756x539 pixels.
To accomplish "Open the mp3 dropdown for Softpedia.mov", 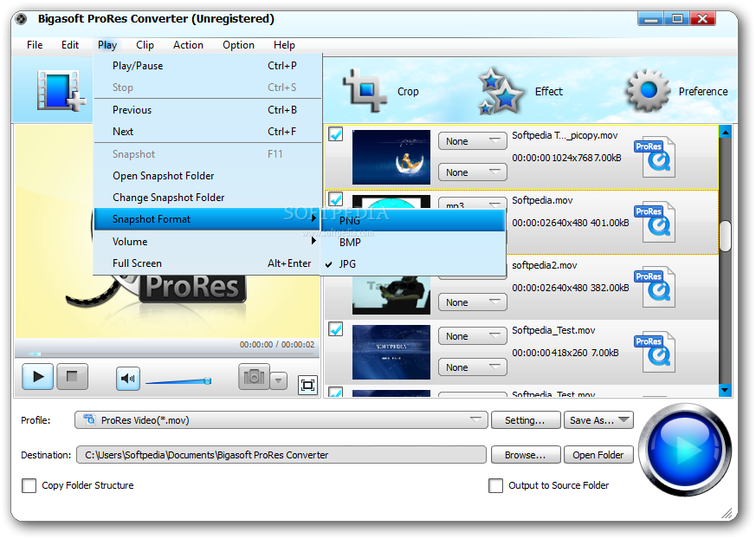I will (473, 203).
